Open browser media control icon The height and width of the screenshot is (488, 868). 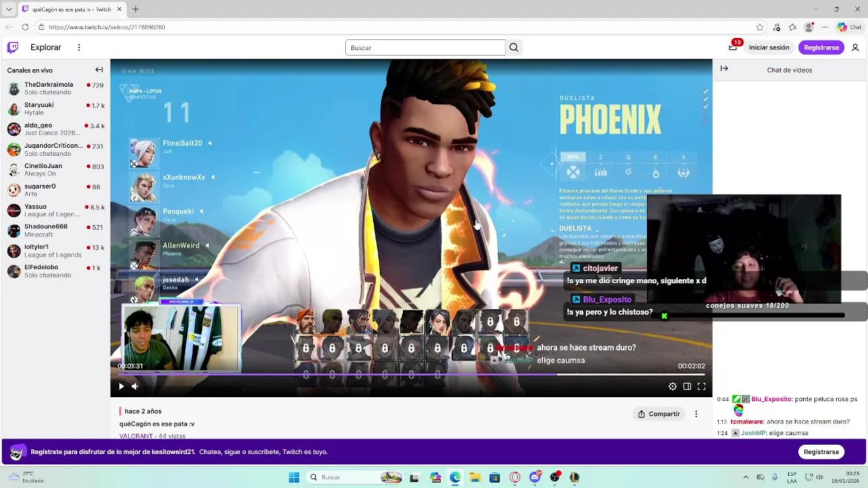click(x=776, y=27)
